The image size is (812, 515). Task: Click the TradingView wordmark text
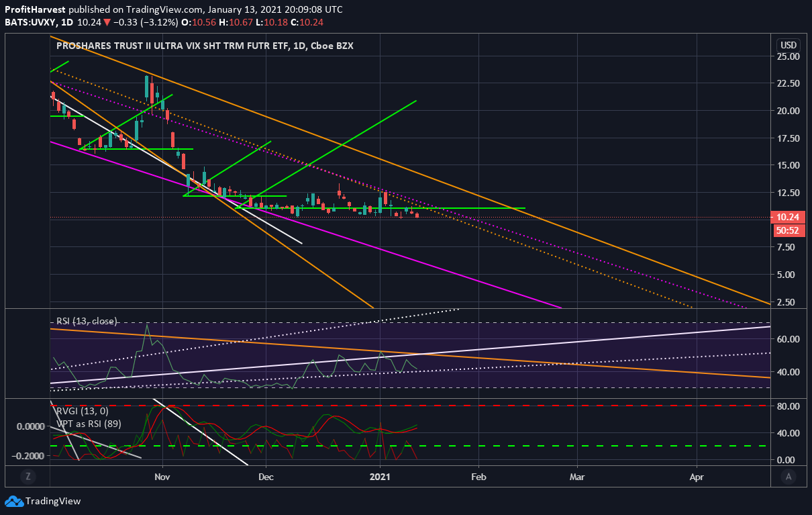53,501
